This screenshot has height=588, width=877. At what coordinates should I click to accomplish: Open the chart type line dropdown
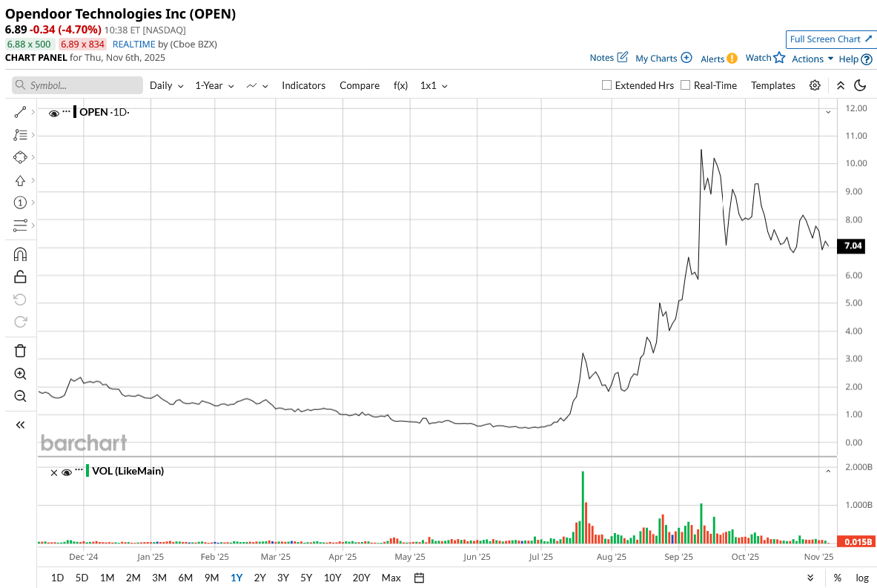[257, 85]
